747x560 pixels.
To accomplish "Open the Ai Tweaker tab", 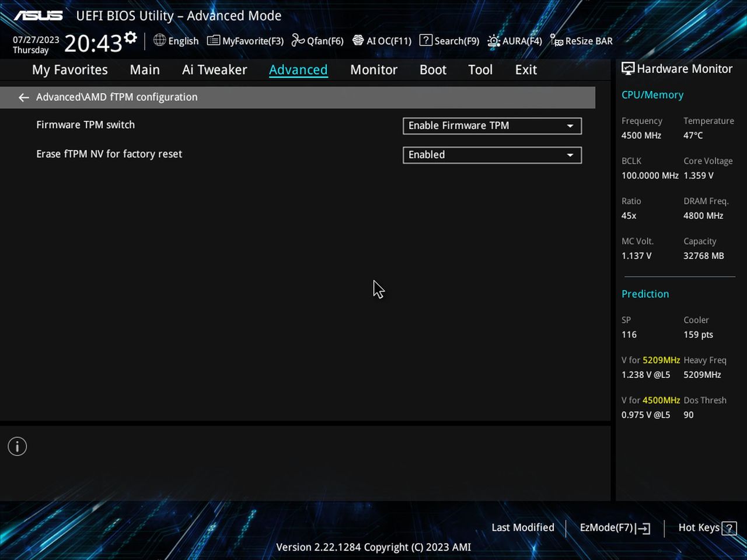I will coord(215,70).
